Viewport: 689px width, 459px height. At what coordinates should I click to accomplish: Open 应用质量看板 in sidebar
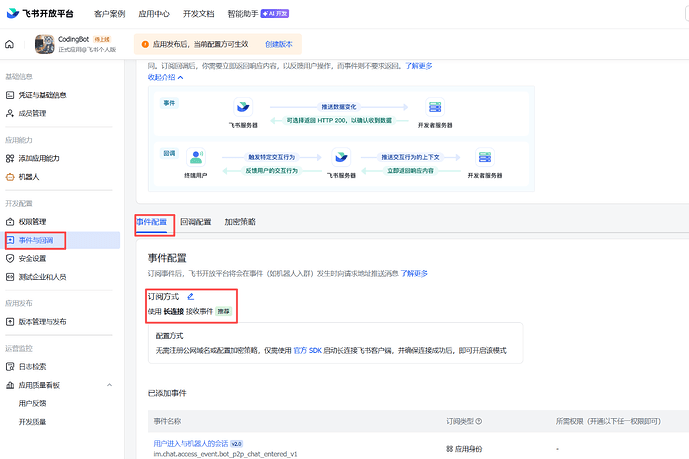tap(39, 385)
